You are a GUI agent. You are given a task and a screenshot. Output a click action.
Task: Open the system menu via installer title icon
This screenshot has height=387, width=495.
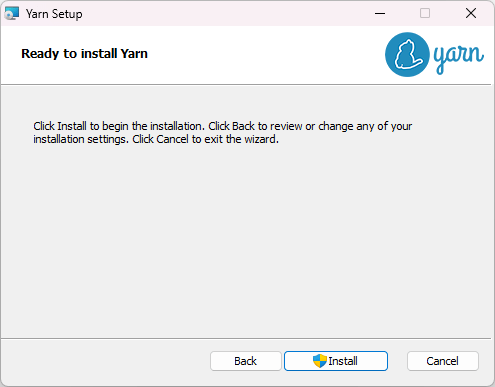click(12, 14)
